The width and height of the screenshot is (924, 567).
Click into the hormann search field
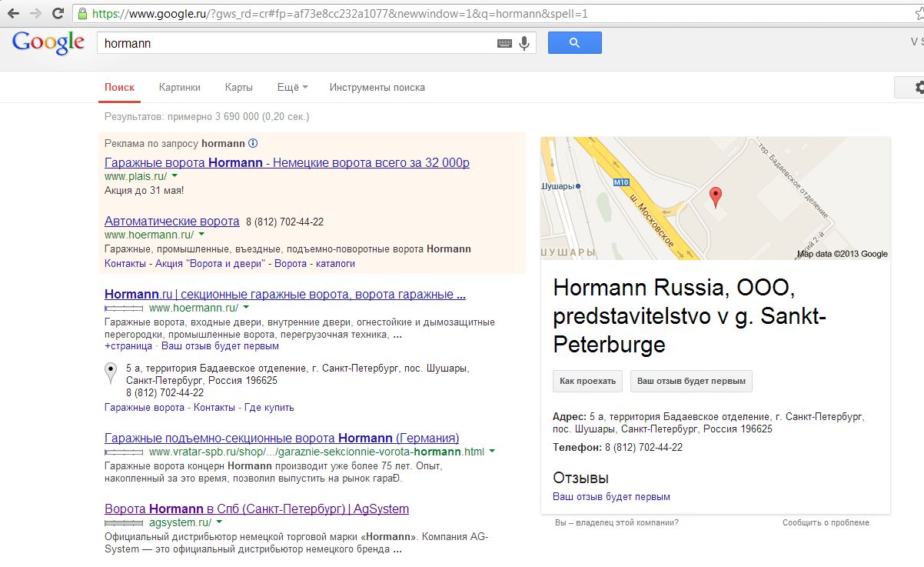click(296, 43)
